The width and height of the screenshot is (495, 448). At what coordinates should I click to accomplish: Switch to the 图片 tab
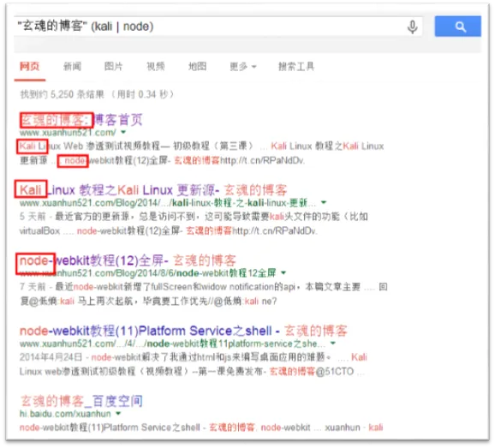point(113,67)
